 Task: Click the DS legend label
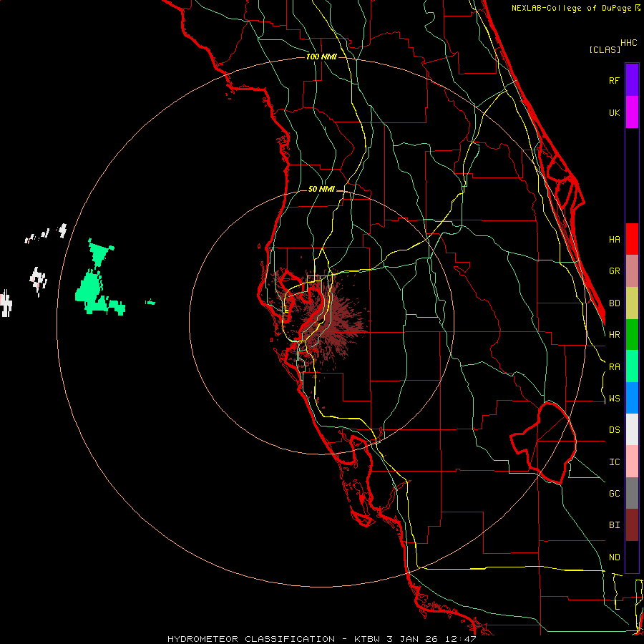tap(615, 430)
